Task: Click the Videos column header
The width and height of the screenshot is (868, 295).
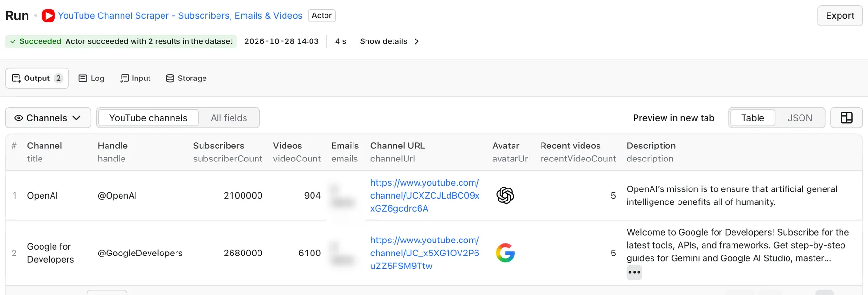Action: pos(297,152)
